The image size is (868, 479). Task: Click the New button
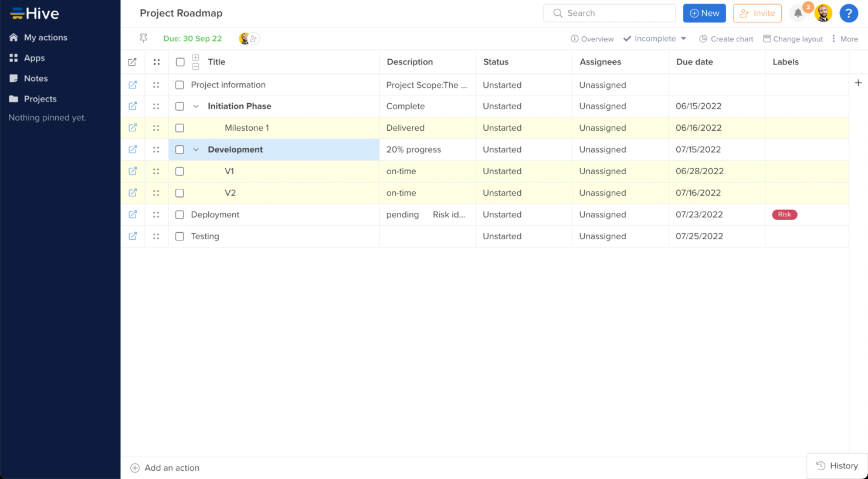pos(704,13)
